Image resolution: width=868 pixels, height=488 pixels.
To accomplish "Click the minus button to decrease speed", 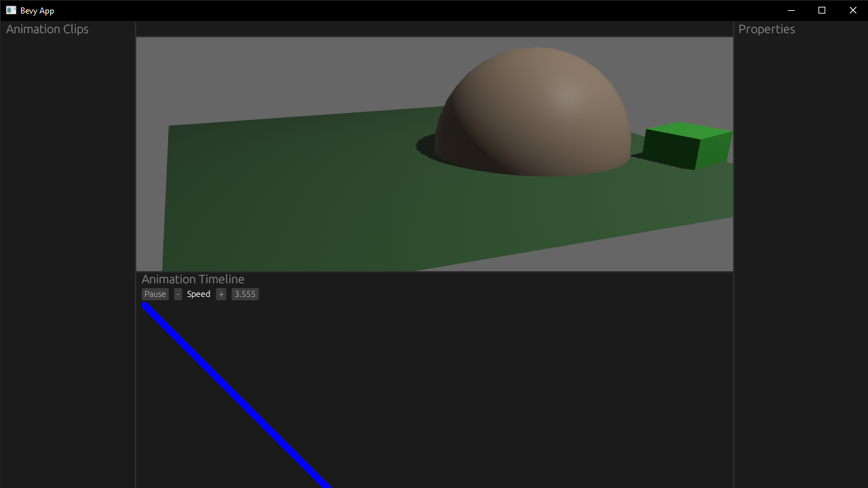I will point(178,293).
